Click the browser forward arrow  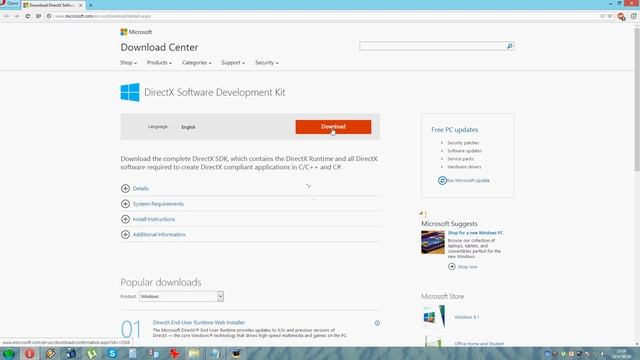[17, 16]
